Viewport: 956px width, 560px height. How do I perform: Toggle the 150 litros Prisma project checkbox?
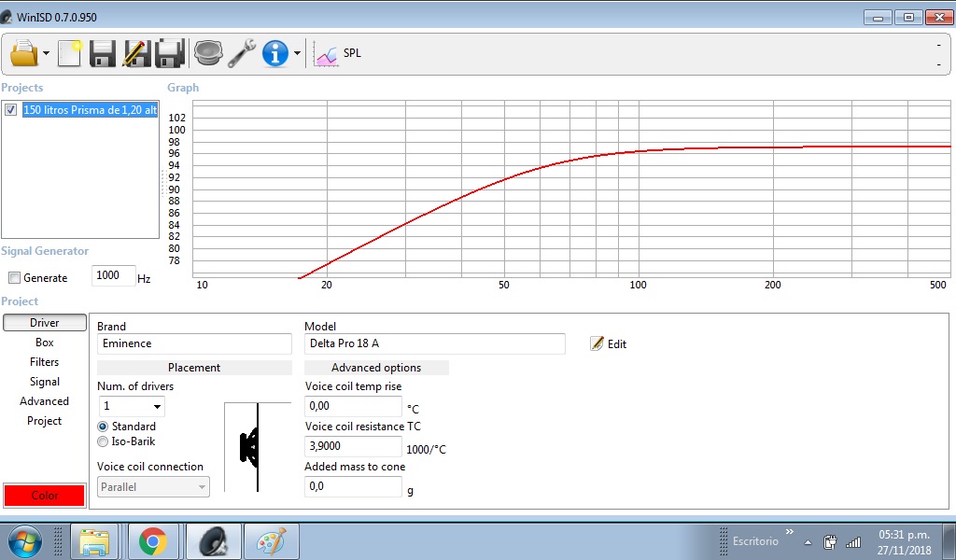pyautogui.click(x=10, y=110)
